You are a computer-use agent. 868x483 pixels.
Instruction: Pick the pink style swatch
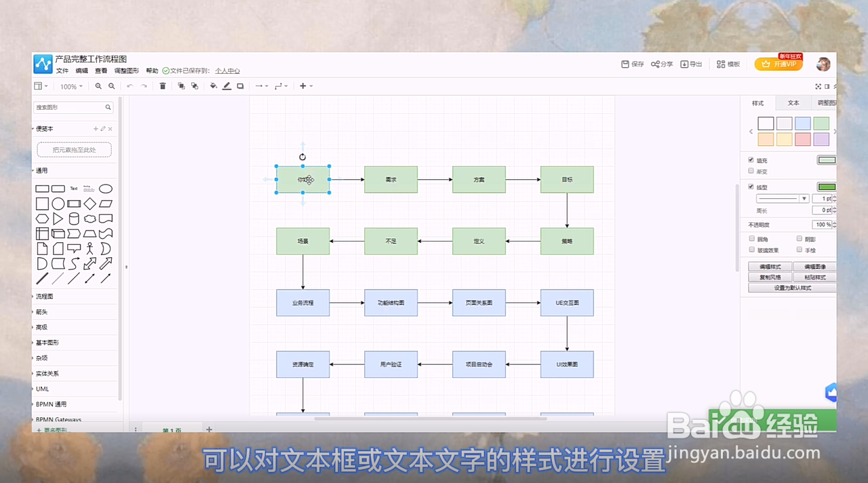click(x=802, y=139)
